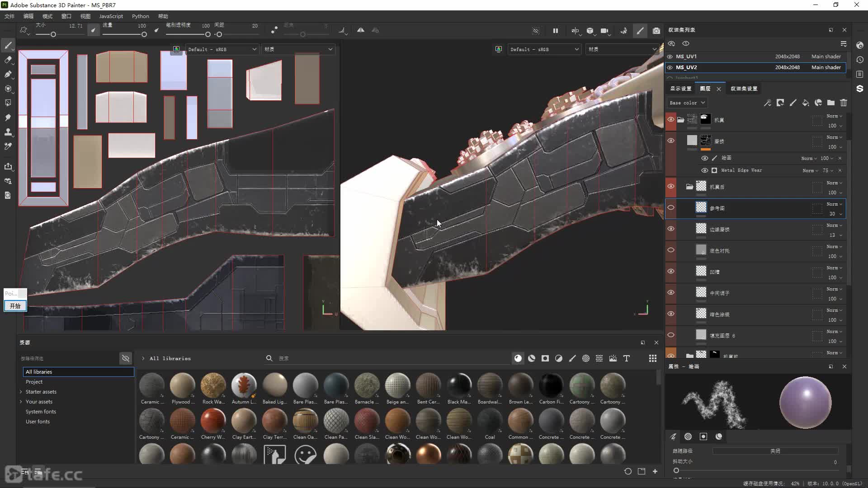Filter assets by fonts icon
Image resolution: width=868 pixels, height=488 pixels.
627,358
